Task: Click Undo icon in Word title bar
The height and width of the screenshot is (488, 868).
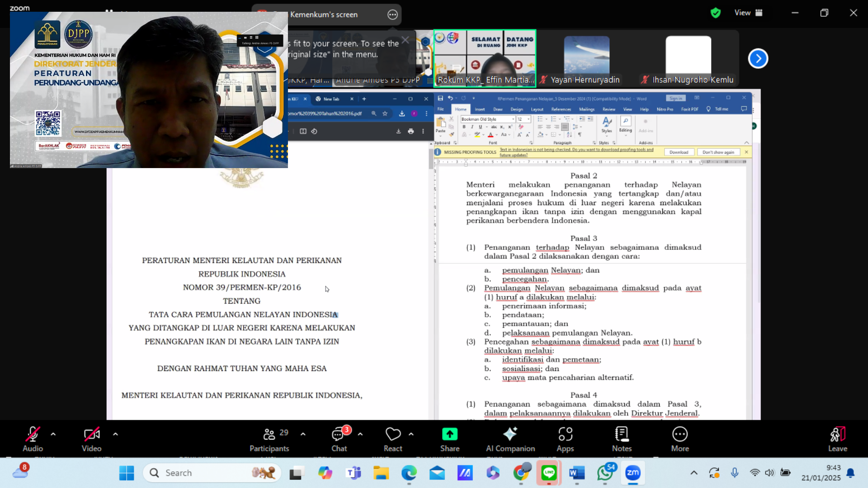Action: click(x=450, y=98)
